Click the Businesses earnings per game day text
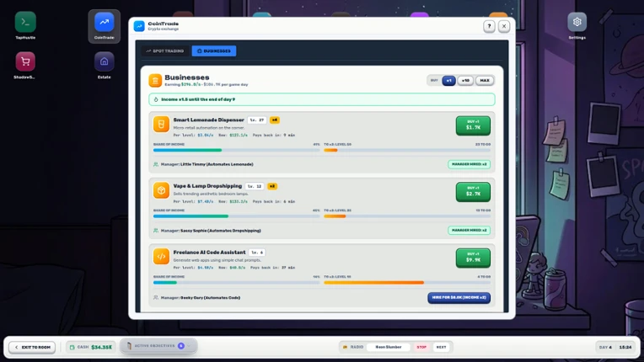The height and width of the screenshot is (362, 644). click(x=207, y=84)
